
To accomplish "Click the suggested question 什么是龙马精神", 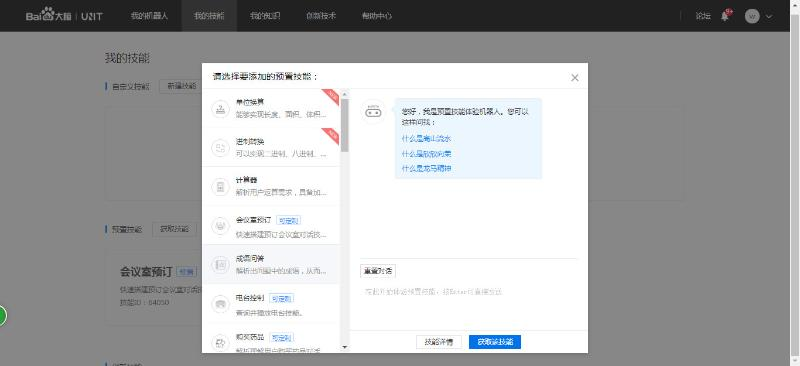I will coord(426,168).
